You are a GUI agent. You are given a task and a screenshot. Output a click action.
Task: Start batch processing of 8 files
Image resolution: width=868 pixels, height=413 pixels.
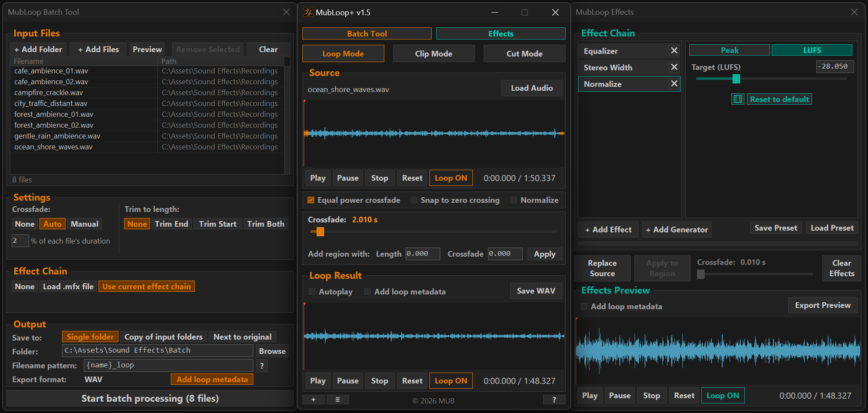150,398
